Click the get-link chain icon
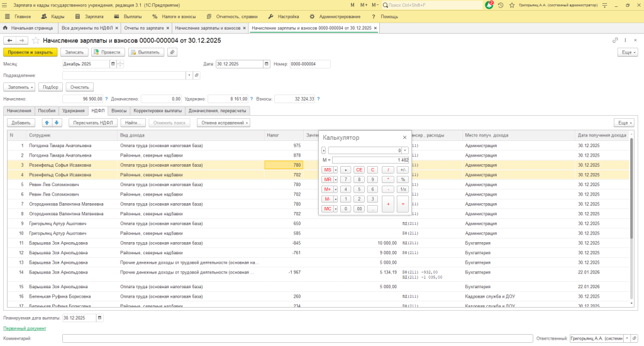The height and width of the screenshot is (346, 644). tap(615, 40)
